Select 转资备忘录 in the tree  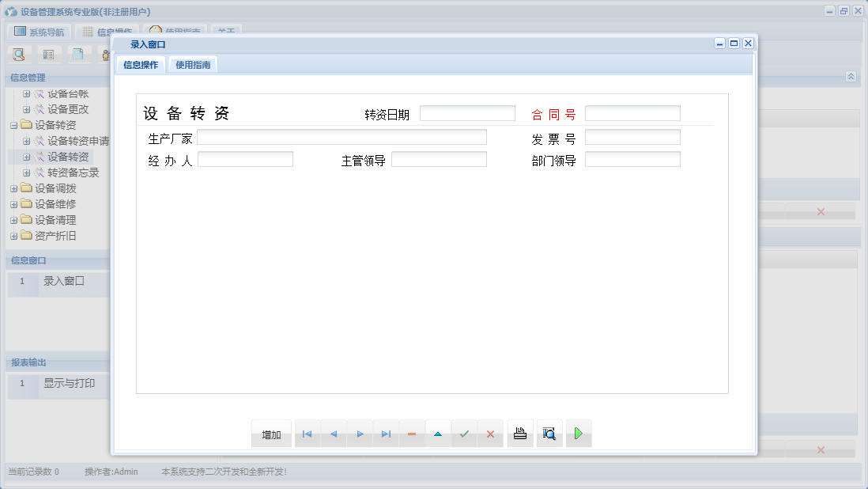(x=73, y=172)
